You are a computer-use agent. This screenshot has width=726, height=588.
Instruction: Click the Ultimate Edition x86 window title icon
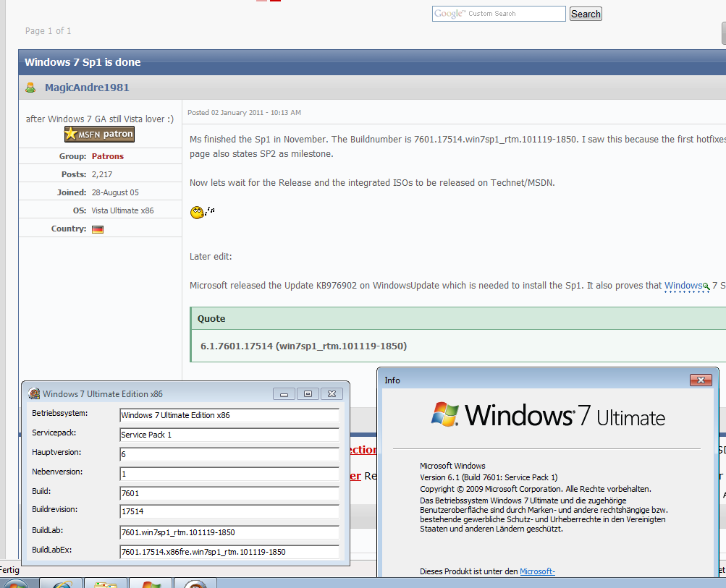(34, 393)
